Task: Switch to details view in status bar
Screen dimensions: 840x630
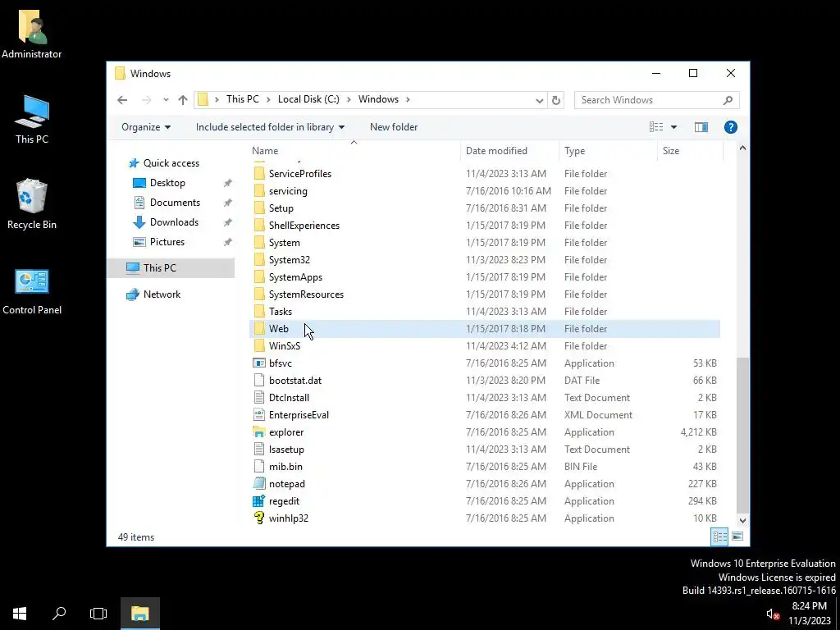Action: coord(719,536)
